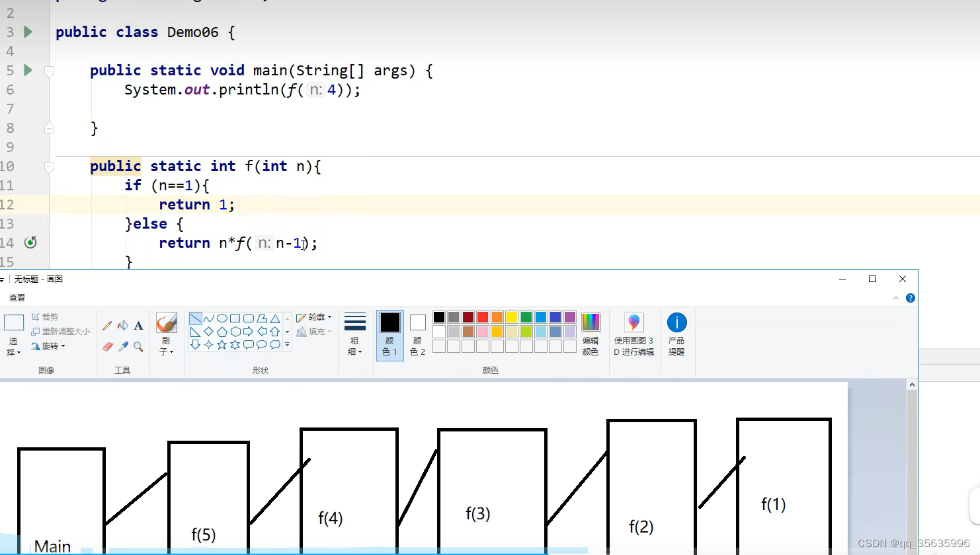Image resolution: width=980 pixels, height=555 pixels.
Task: Collapse the f method fold marker
Action: tap(49, 166)
